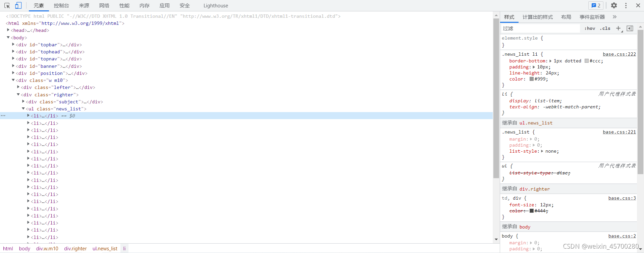
Task: Expand the div id position node
Action: coord(13,73)
